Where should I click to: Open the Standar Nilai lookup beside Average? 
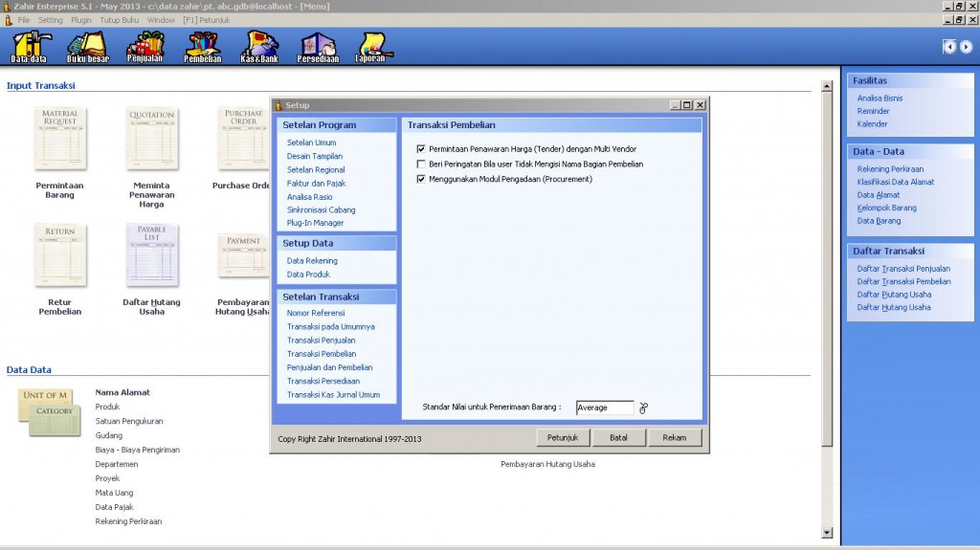644,408
